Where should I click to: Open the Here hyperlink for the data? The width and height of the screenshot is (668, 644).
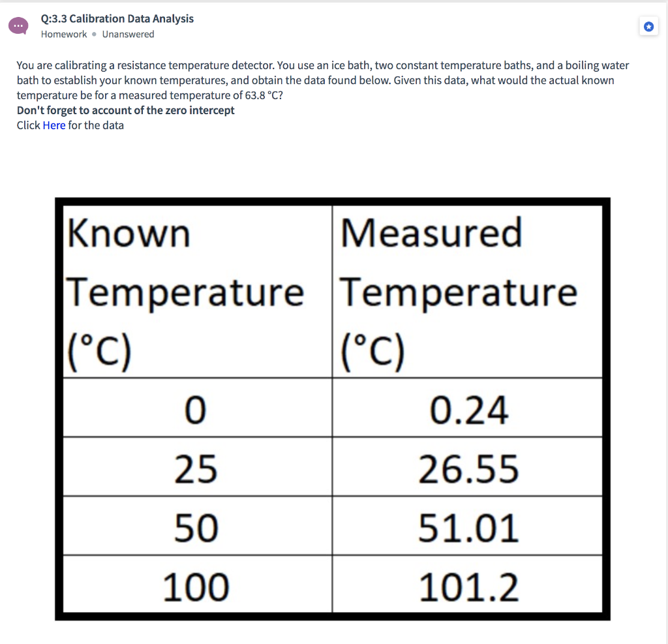coord(54,125)
